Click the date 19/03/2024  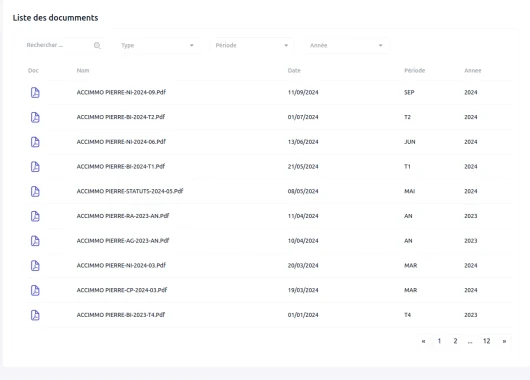click(x=303, y=290)
